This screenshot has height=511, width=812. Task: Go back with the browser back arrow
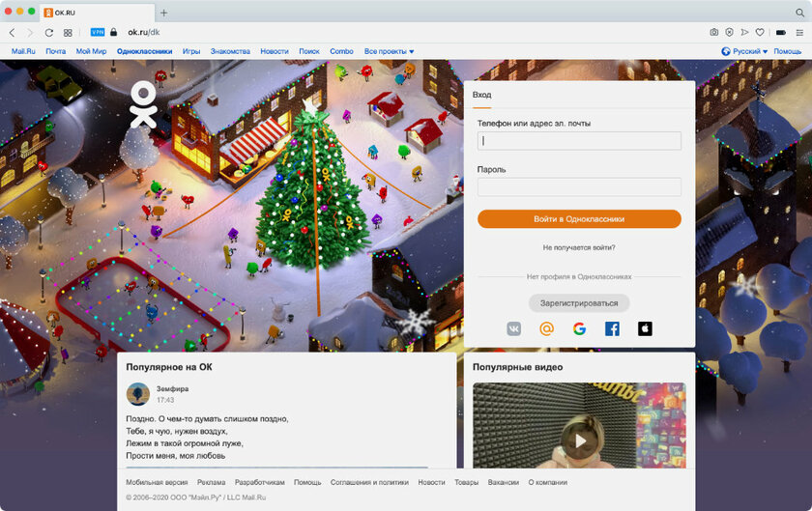click(x=12, y=33)
